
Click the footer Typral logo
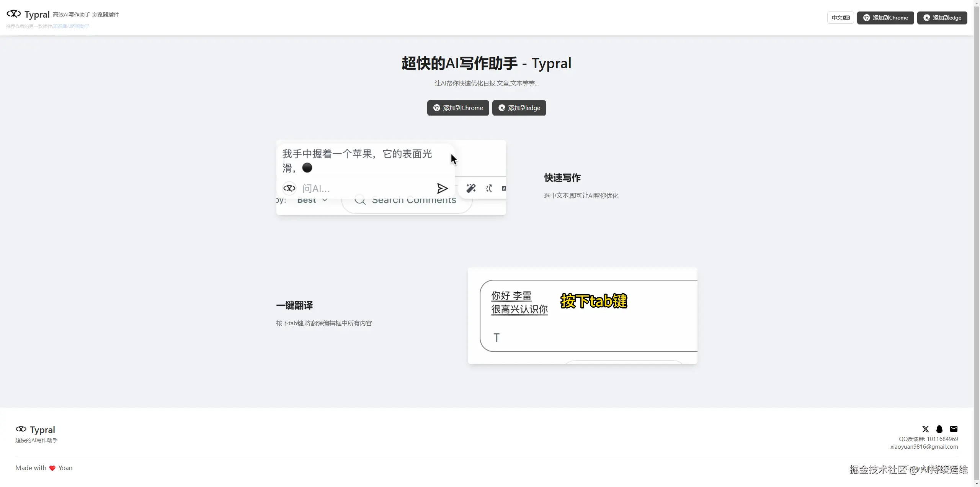click(x=21, y=429)
